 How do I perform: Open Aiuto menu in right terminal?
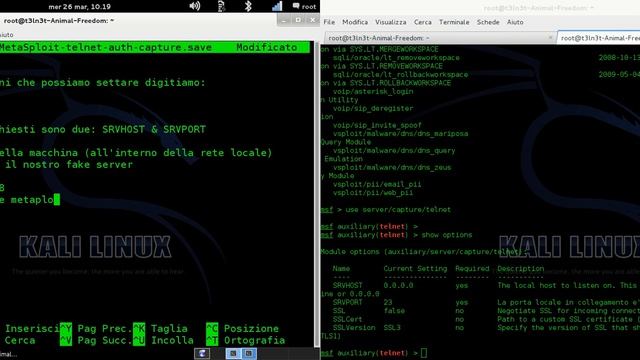pyautogui.click(x=515, y=22)
